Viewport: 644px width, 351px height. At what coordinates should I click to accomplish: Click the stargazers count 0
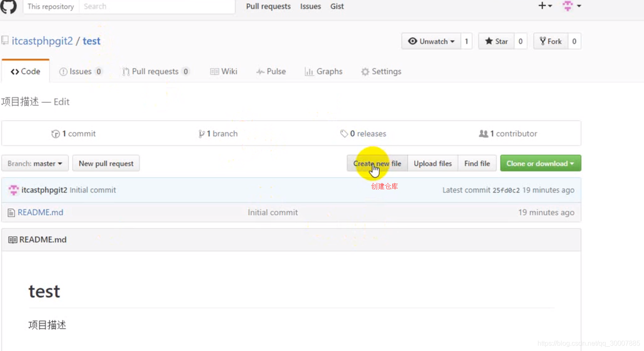pyautogui.click(x=521, y=41)
